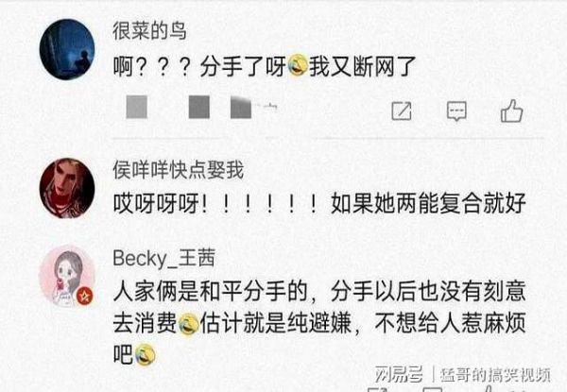Like the comment by 很菜的鸟

point(511,111)
